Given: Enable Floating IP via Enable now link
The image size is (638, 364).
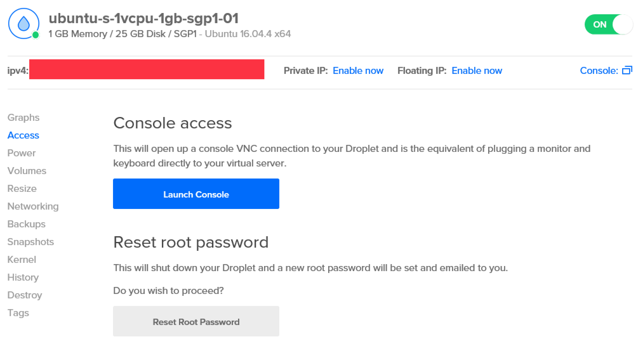Looking at the screenshot, I should 477,71.
